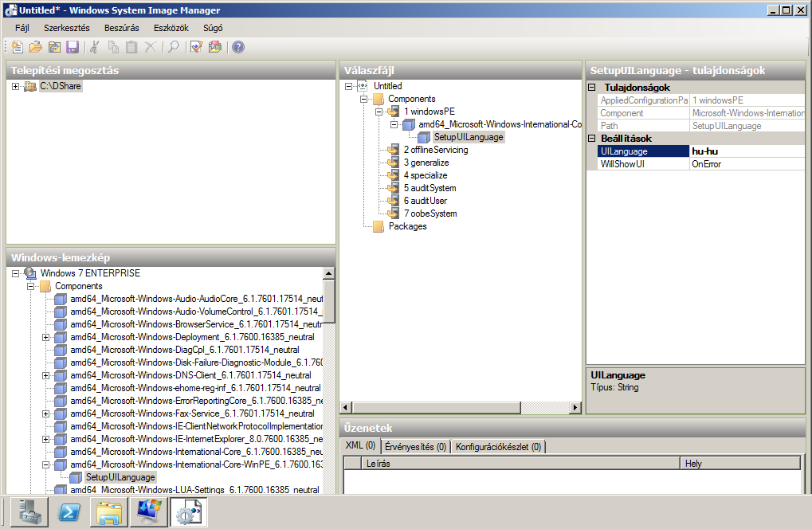Open Server Manager from the taskbar
The width and height of the screenshot is (812, 529).
29,512
